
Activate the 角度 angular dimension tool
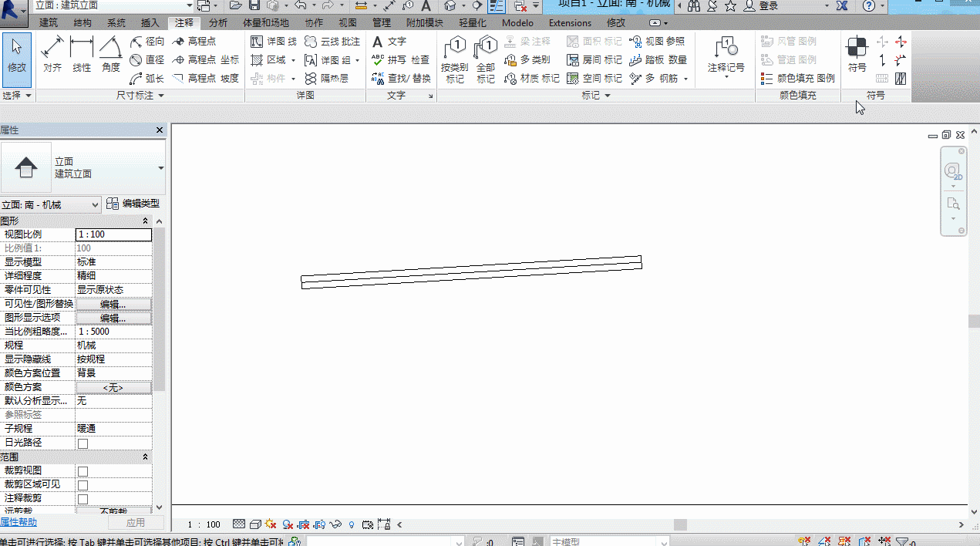[111, 54]
